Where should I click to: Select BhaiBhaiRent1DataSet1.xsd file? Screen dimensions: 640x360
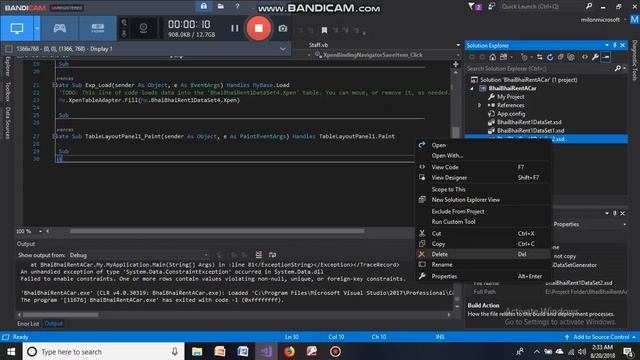(x=531, y=131)
